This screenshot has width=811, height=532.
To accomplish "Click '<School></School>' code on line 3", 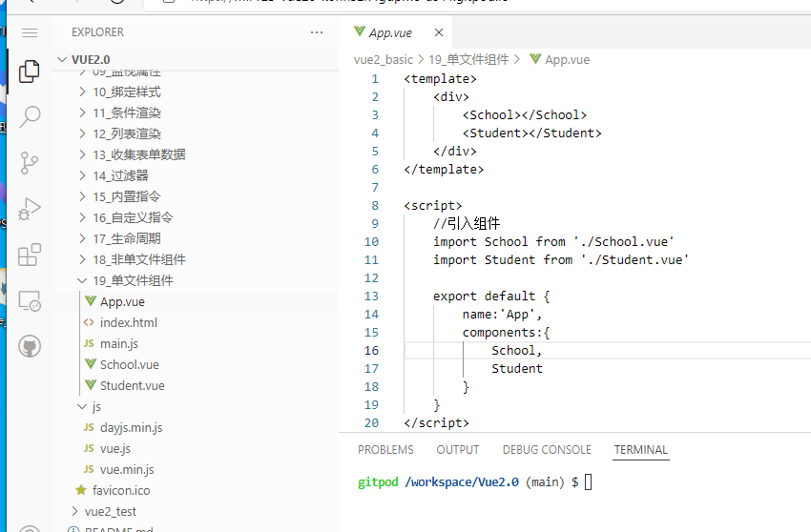I will pyautogui.click(x=525, y=114).
